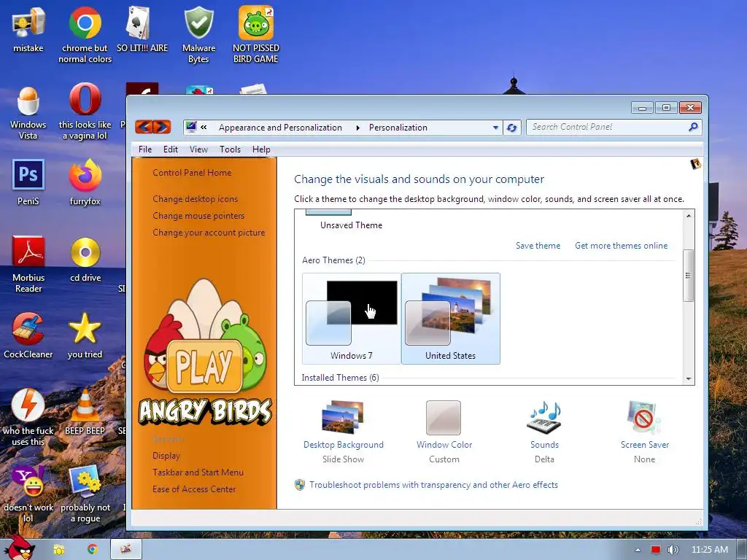
Task: Open the Display link in sidebar
Action: 166,456
